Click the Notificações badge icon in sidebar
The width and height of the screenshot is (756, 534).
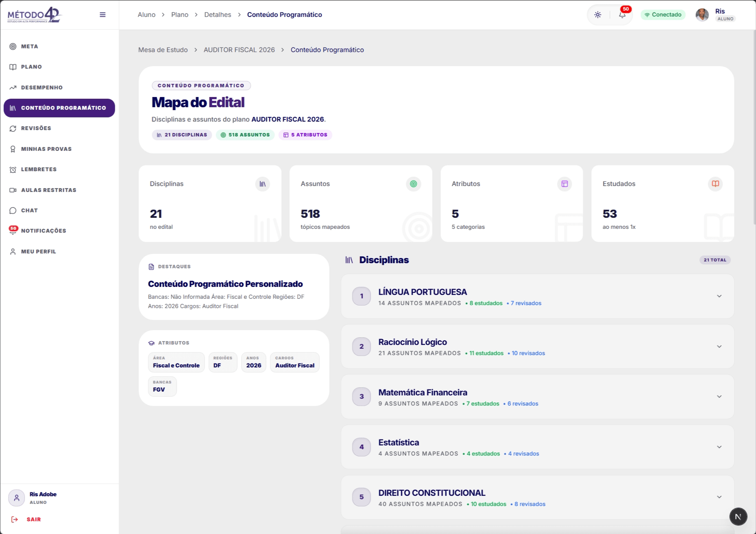[x=13, y=230]
